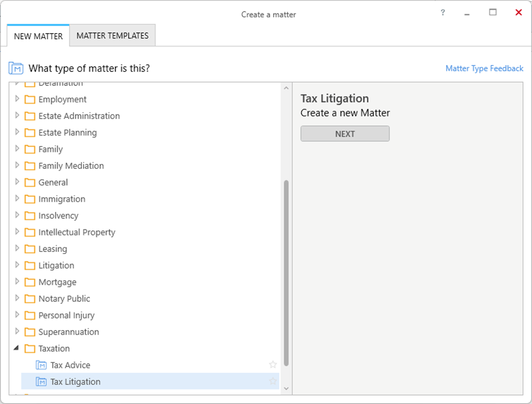Click the Tax Advice matter icon
The image size is (532, 404).
click(x=41, y=365)
